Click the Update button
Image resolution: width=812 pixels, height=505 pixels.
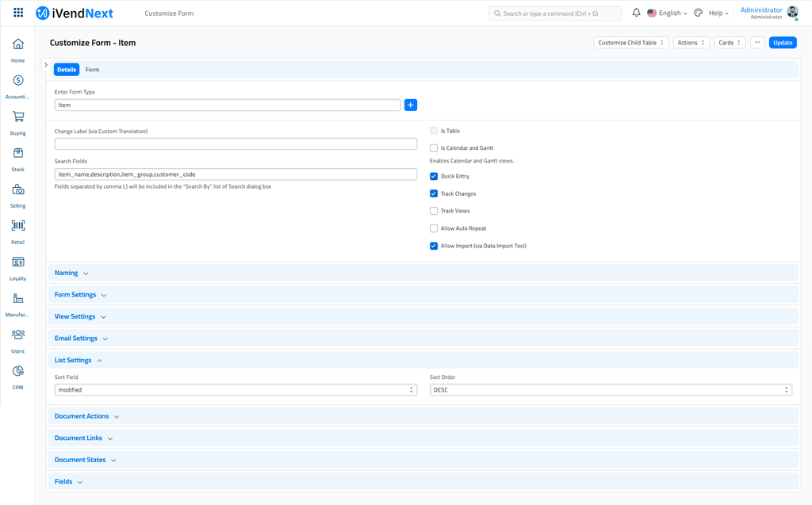pos(782,42)
